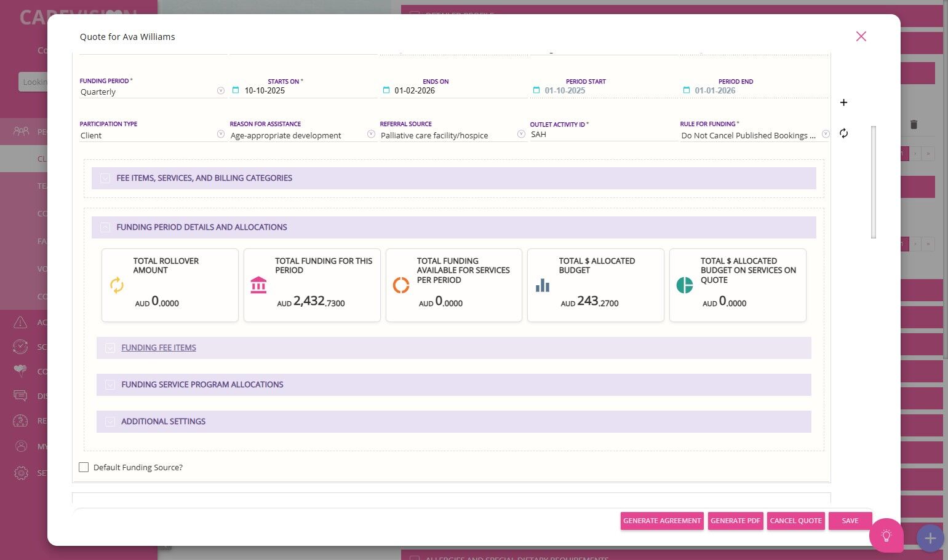Click the Period Start date value 01-10-2025
This screenshot has height=560, width=948.
point(565,90)
